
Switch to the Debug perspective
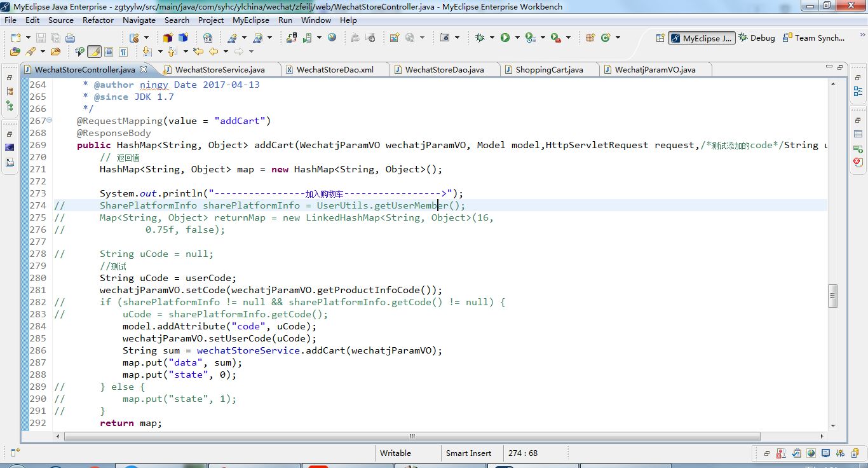[x=756, y=38]
